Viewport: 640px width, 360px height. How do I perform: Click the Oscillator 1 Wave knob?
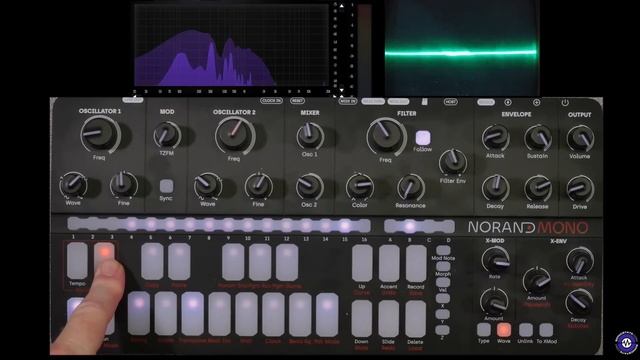tap(73, 185)
